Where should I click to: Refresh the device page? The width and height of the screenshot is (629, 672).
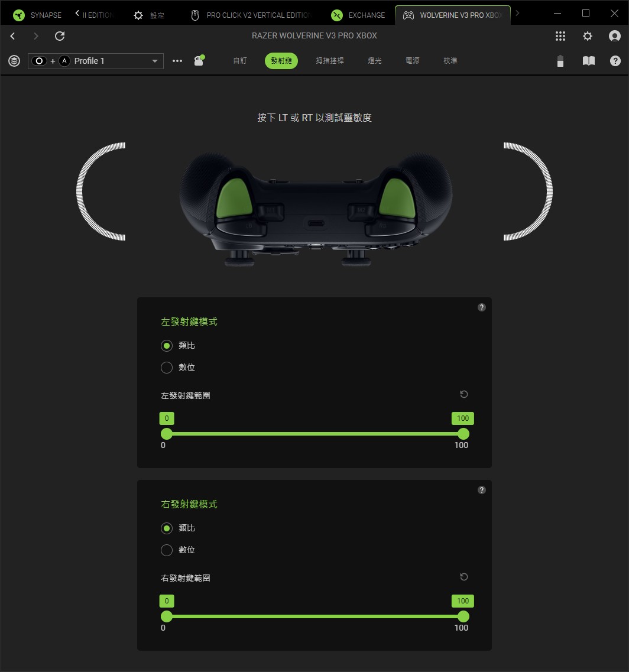(60, 36)
